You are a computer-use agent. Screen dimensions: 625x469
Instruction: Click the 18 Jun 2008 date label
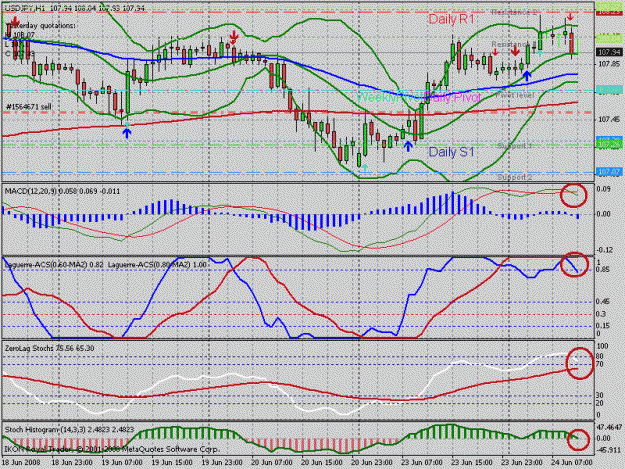[21, 463]
